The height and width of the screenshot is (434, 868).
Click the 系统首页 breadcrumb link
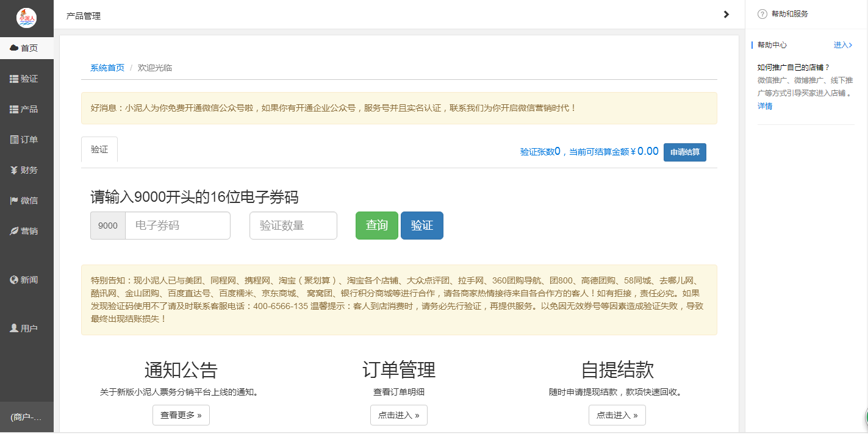coord(107,68)
